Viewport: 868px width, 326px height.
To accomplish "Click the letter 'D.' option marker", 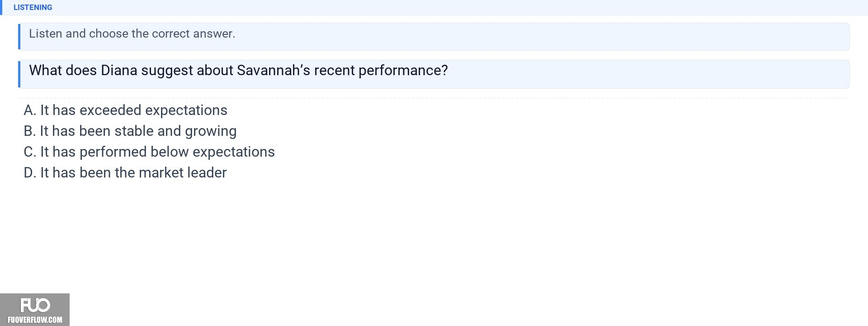I will pos(30,173).
